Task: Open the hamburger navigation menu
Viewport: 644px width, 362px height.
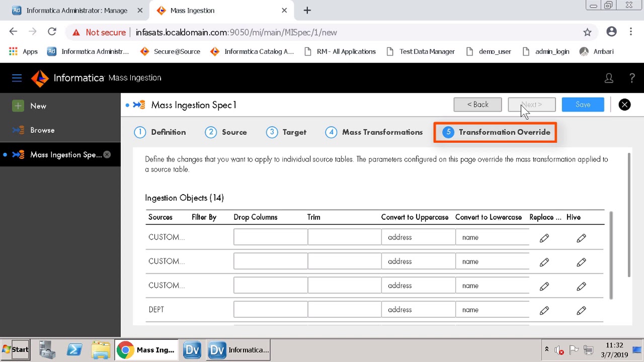Action: (17, 78)
